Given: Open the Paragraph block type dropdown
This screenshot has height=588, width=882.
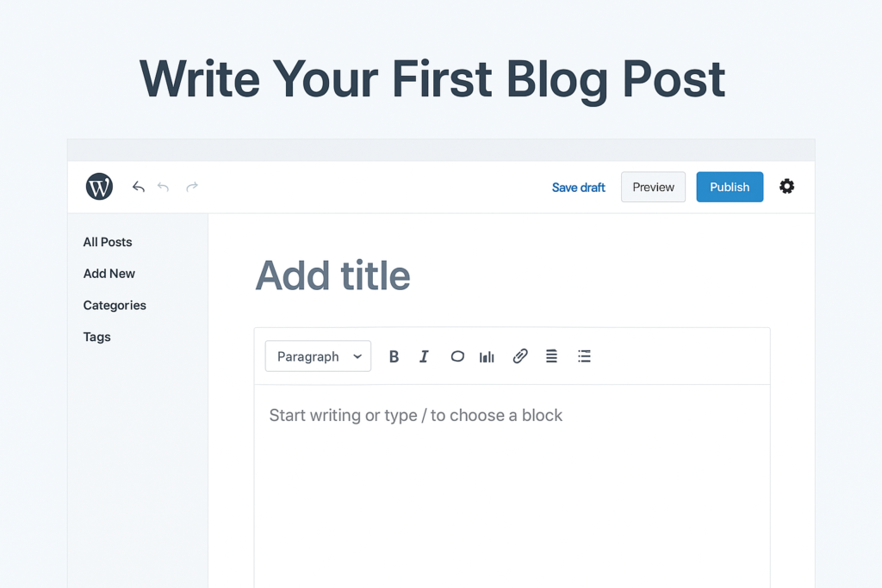Looking at the screenshot, I should [x=318, y=356].
